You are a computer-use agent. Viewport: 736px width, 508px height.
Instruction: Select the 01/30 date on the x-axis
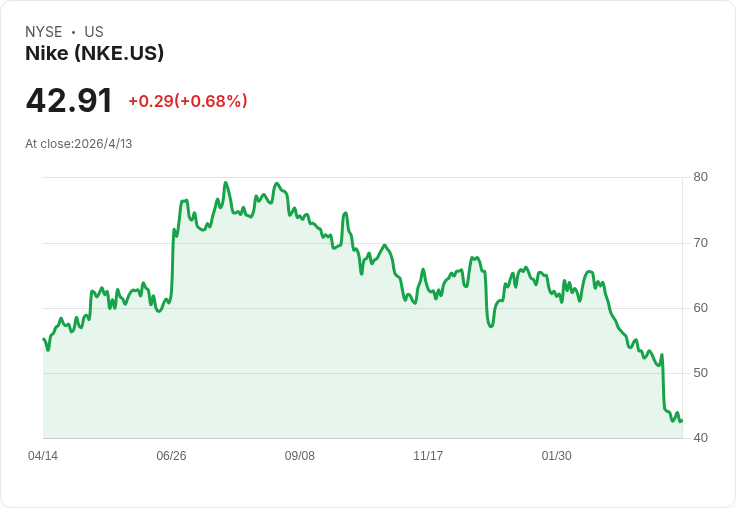point(557,456)
